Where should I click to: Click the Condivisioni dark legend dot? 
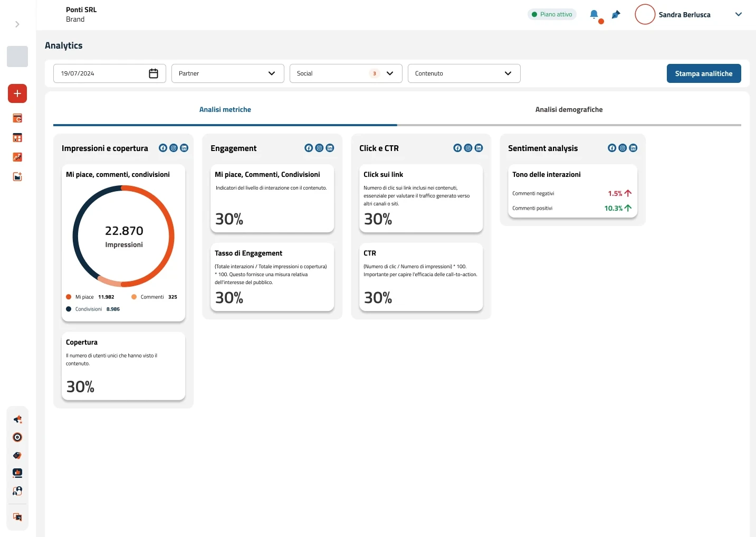coord(69,309)
